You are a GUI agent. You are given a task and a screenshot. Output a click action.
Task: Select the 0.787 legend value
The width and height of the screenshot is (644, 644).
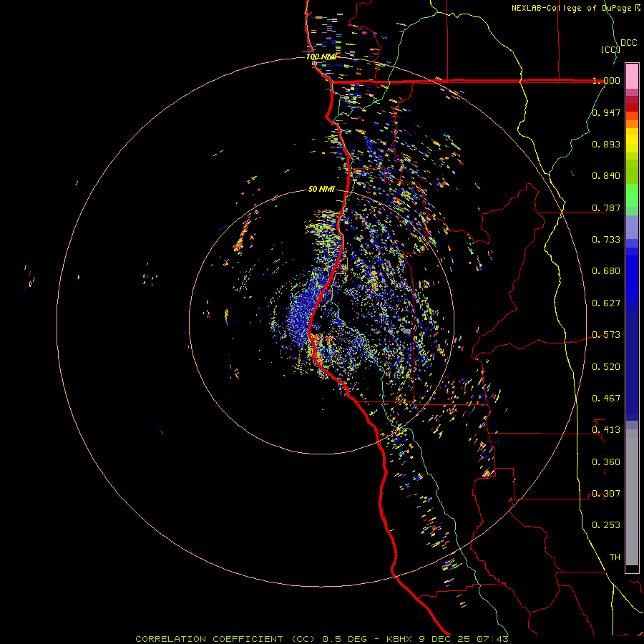(x=606, y=208)
